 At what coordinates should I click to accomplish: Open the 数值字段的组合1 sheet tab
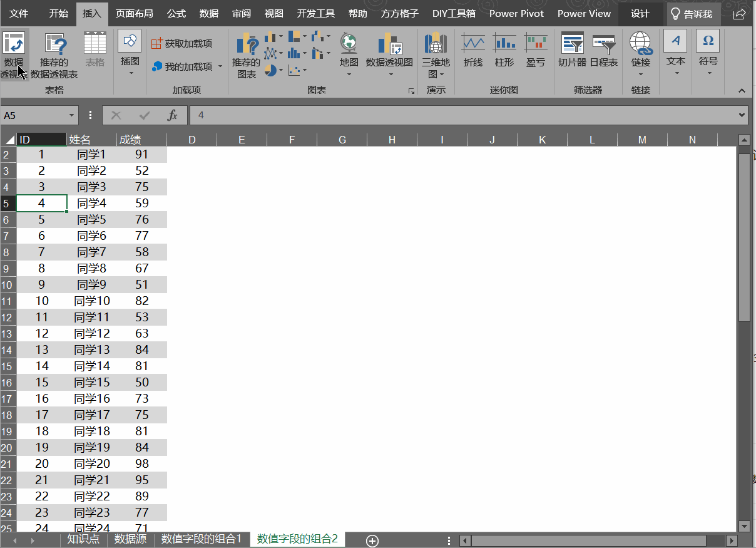(x=202, y=539)
